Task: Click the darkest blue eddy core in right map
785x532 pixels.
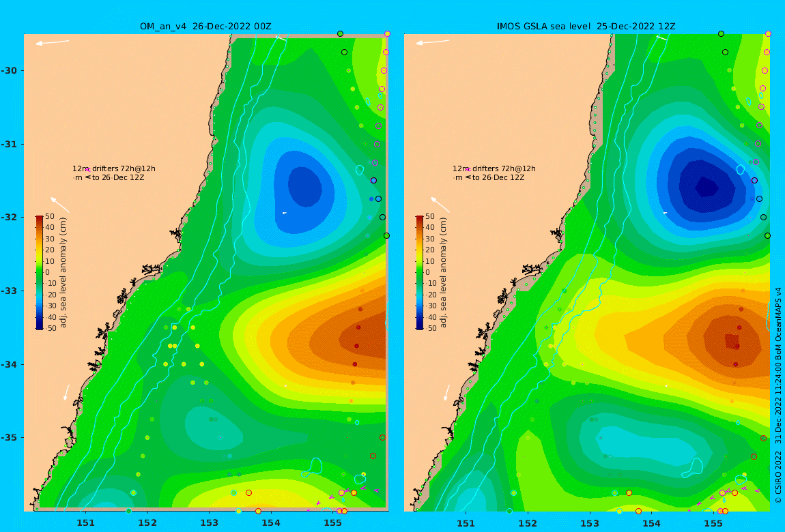Action: click(x=706, y=188)
